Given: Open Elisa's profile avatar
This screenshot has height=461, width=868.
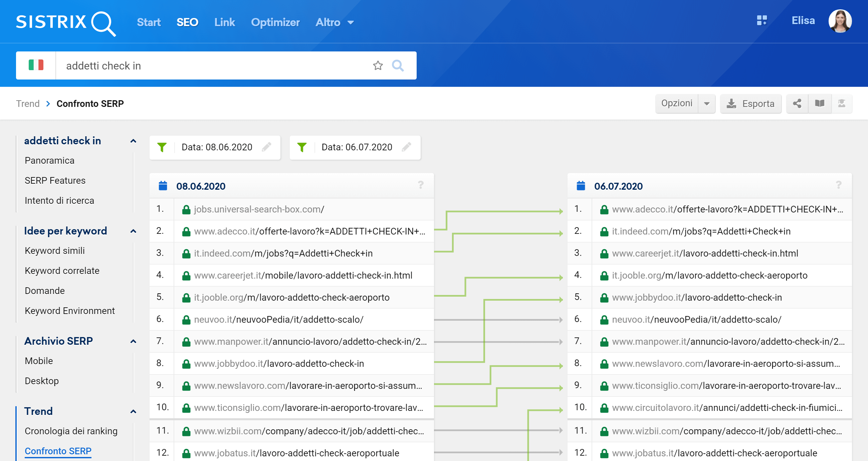Looking at the screenshot, I should tap(840, 21).
